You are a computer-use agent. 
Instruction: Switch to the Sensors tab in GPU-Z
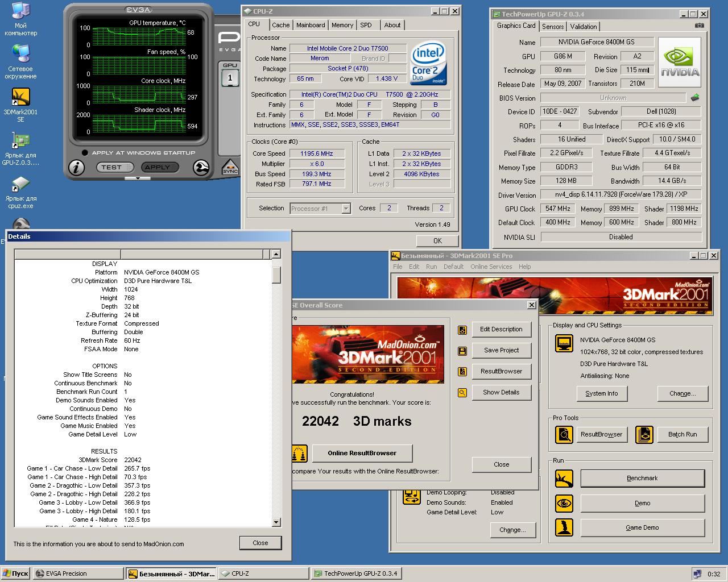pos(553,27)
